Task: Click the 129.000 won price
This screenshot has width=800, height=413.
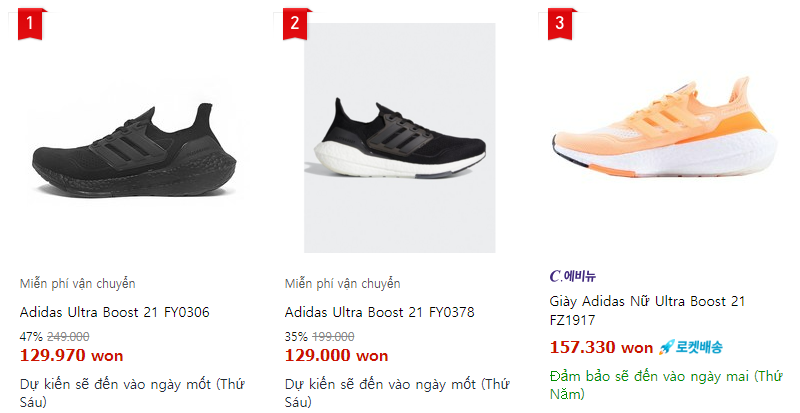Action: [x=336, y=355]
